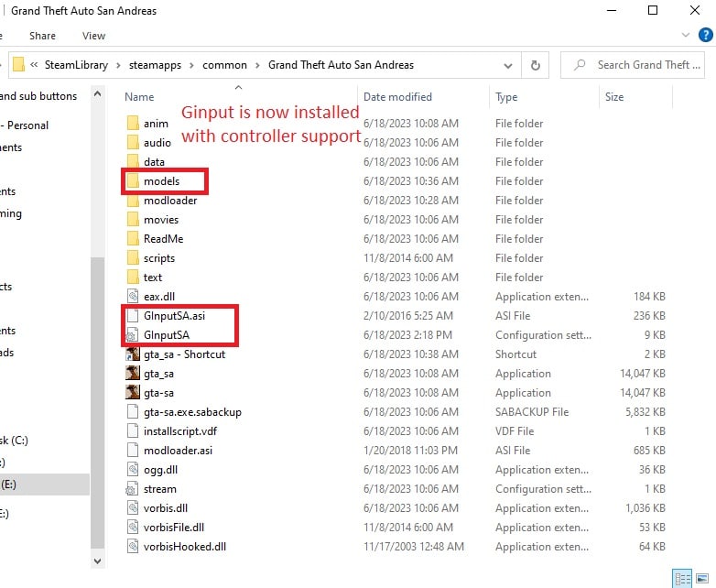Switch to large thumbnails view icon
This screenshot has height=588, width=716.
[x=703, y=579]
